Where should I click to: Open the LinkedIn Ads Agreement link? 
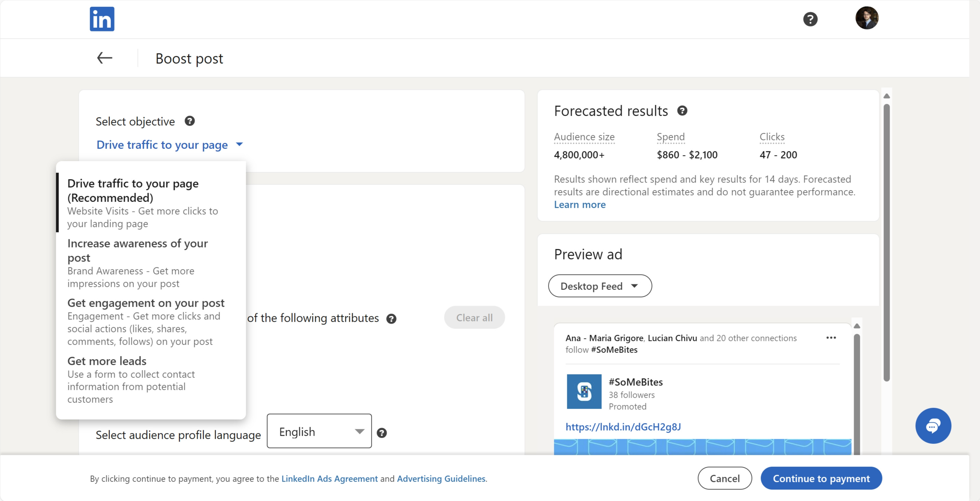tap(329, 478)
